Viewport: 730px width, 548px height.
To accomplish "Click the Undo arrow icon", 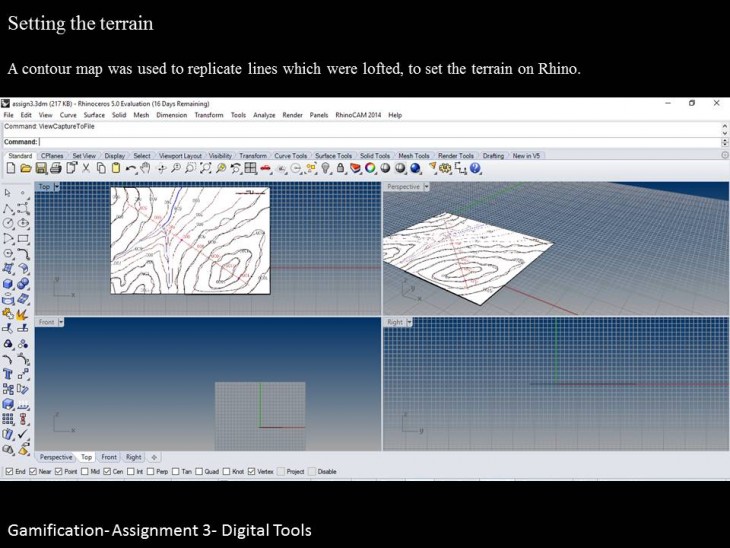I will coord(130,168).
